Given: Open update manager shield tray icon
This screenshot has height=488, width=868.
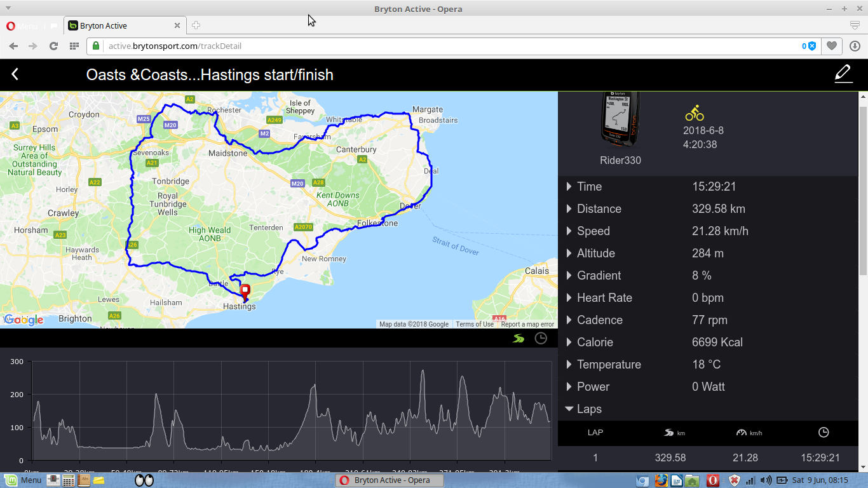Looking at the screenshot, I should [734, 480].
